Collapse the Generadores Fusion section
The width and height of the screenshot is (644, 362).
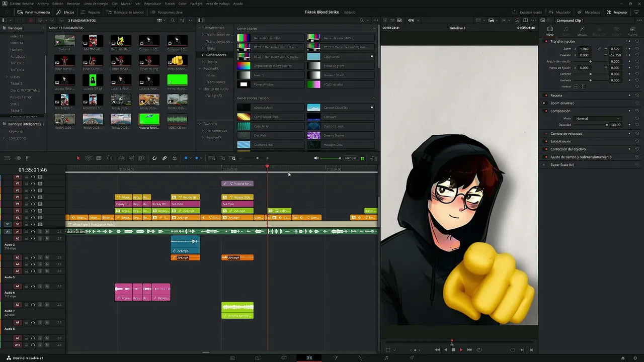[373, 98]
